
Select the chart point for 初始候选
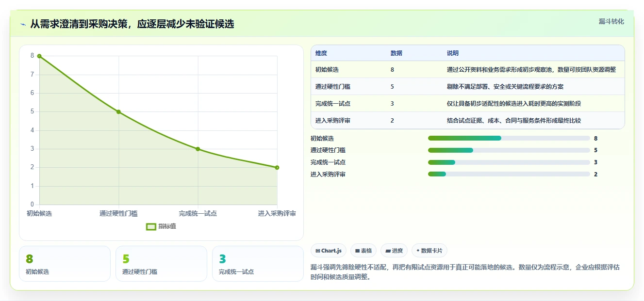(39, 56)
